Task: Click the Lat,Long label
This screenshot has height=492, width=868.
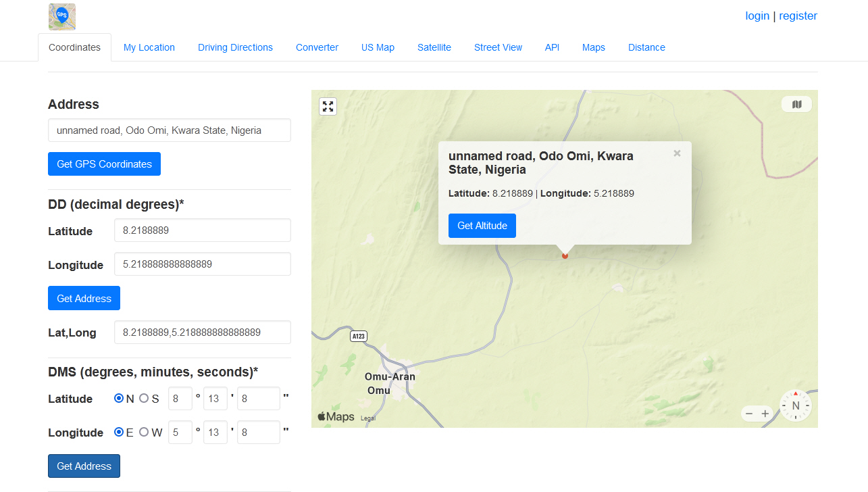Action: click(72, 333)
